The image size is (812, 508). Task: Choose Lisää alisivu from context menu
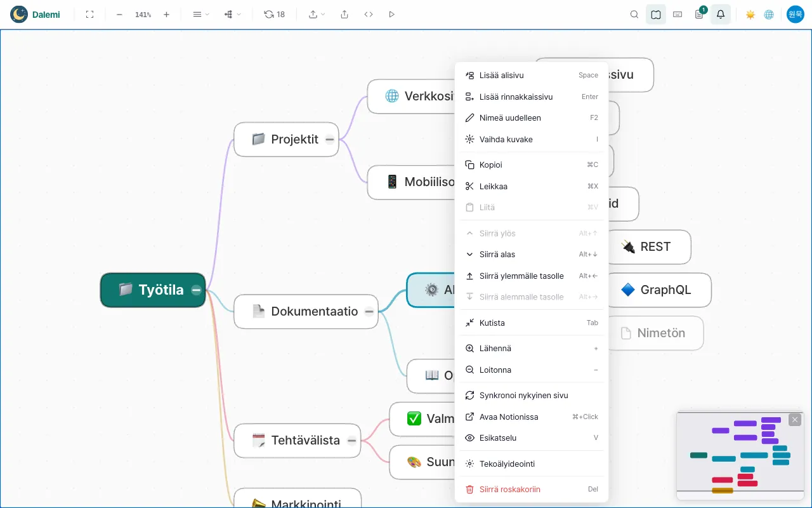[x=532, y=75]
